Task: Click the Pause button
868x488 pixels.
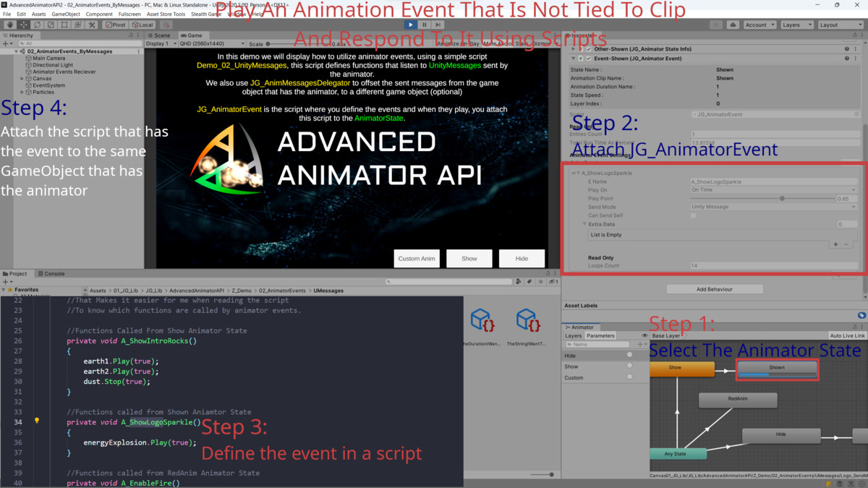Action: click(x=425, y=25)
